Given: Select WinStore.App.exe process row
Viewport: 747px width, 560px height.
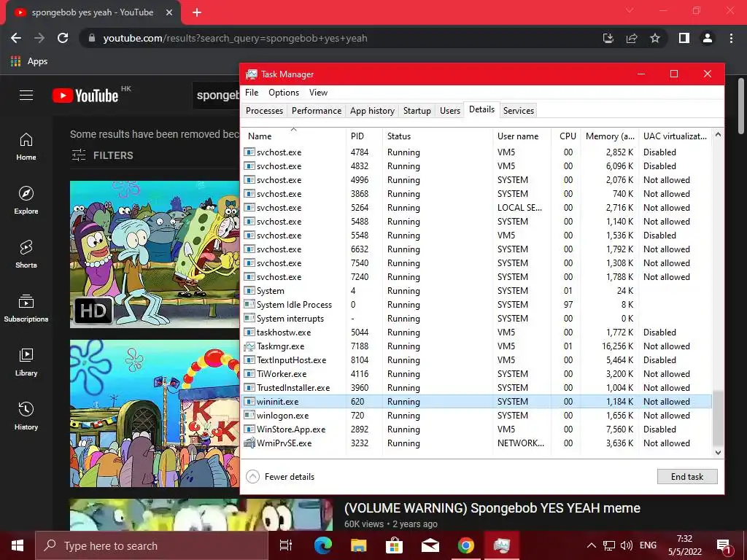Looking at the screenshot, I should tap(477, 429).
